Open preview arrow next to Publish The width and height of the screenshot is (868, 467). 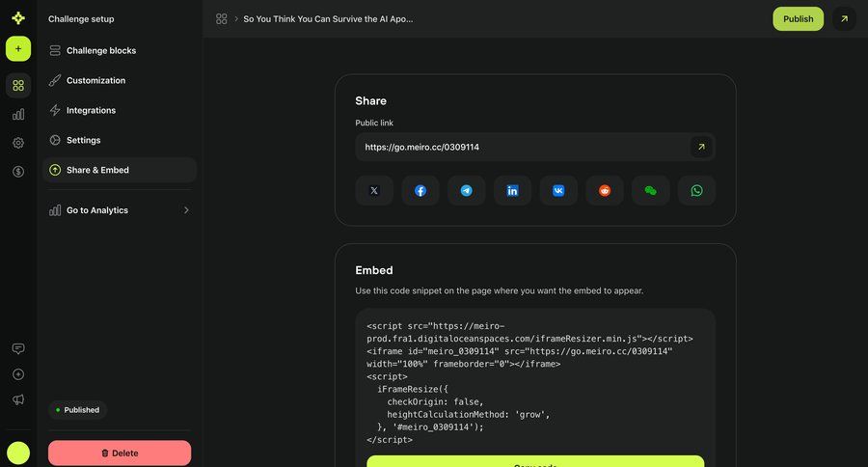tap(844, 19)
